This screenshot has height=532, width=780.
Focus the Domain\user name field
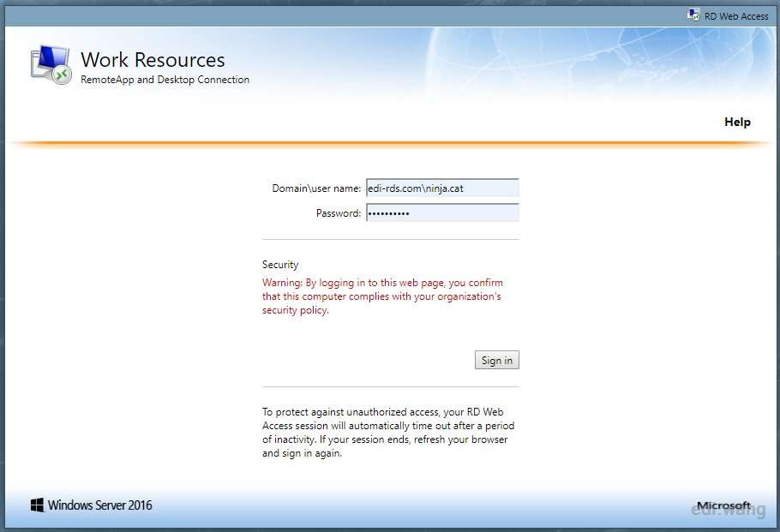442,188
